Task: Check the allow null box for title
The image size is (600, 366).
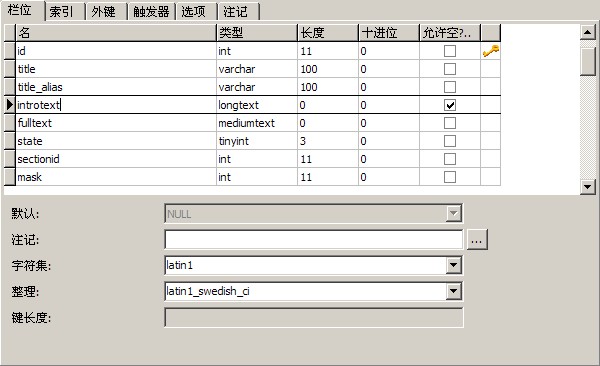Action: pyautogui.click(x=450, y=69)
